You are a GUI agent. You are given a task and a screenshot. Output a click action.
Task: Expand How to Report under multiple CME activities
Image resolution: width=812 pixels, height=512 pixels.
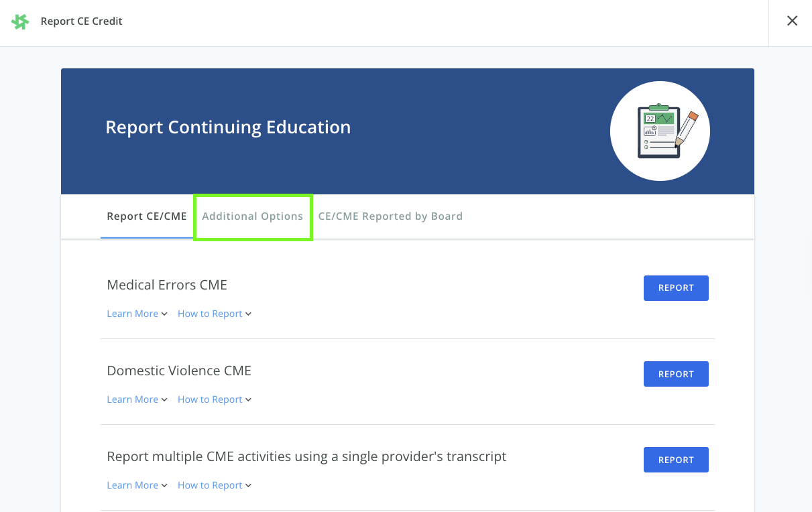214,485
